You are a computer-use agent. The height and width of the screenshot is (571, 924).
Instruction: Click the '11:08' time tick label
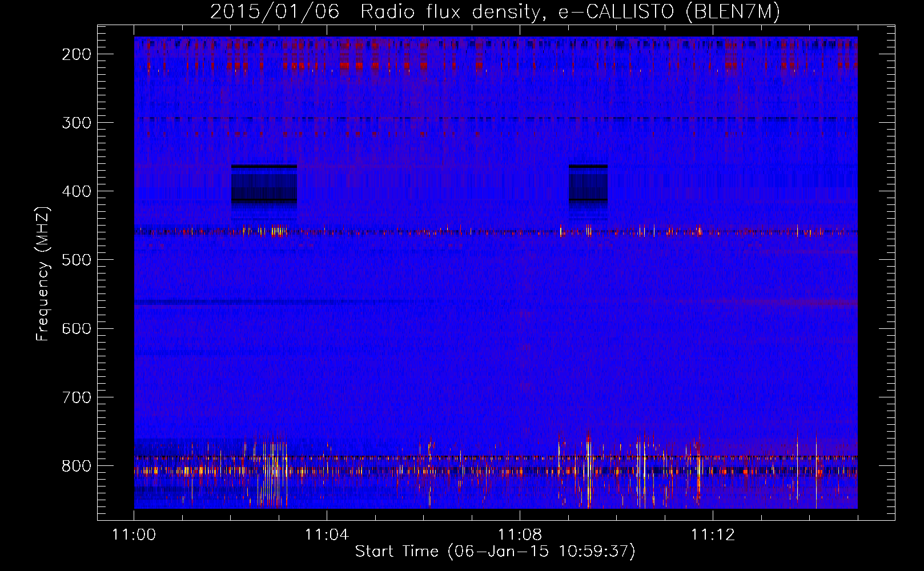520,535
